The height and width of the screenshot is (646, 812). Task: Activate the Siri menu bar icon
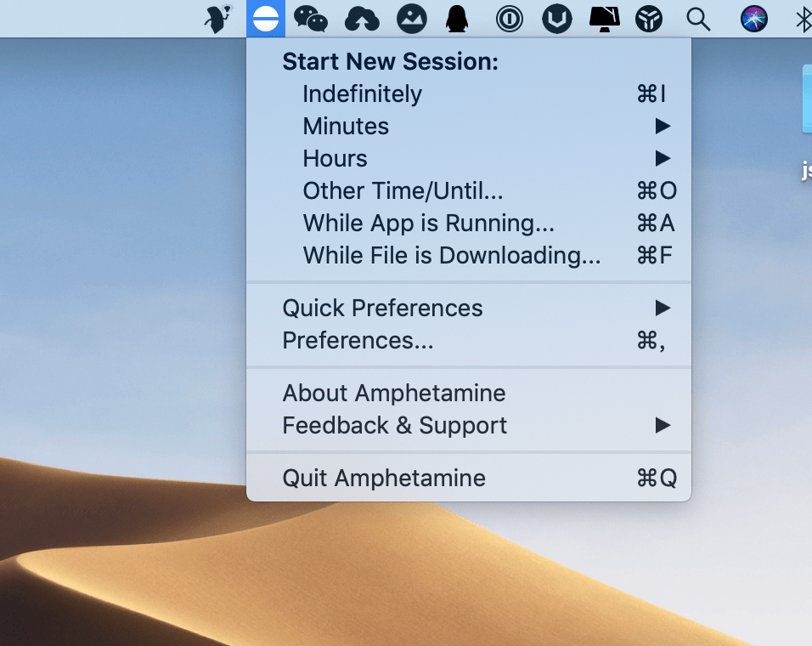pos(754,20)
